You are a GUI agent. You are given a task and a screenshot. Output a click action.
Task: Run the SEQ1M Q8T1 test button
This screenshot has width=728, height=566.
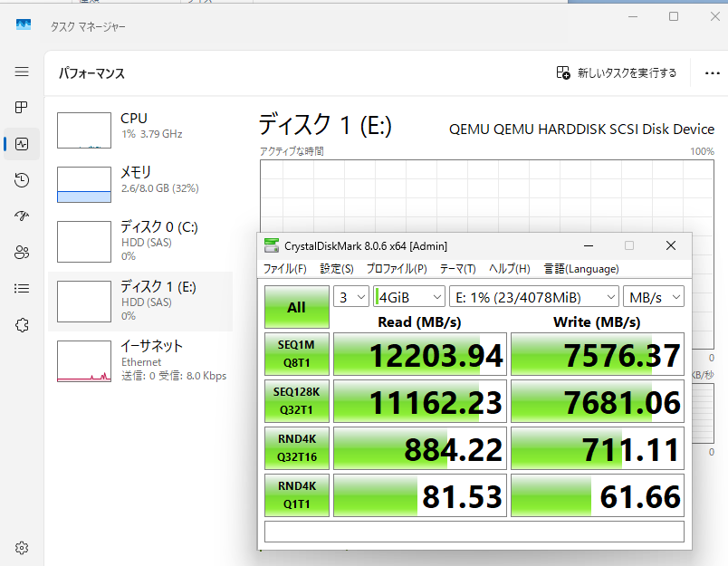point(296,354)
